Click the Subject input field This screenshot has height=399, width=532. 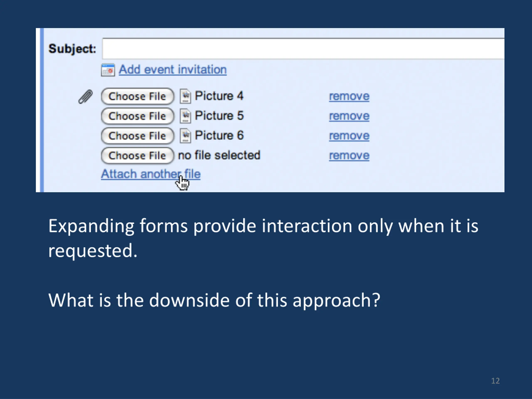303,49
